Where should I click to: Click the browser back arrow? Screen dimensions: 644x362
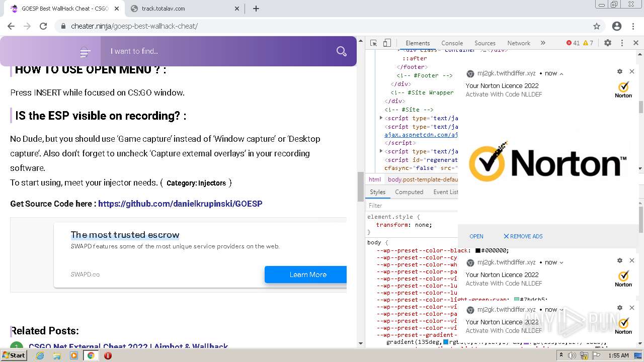[x=11, y=26]
